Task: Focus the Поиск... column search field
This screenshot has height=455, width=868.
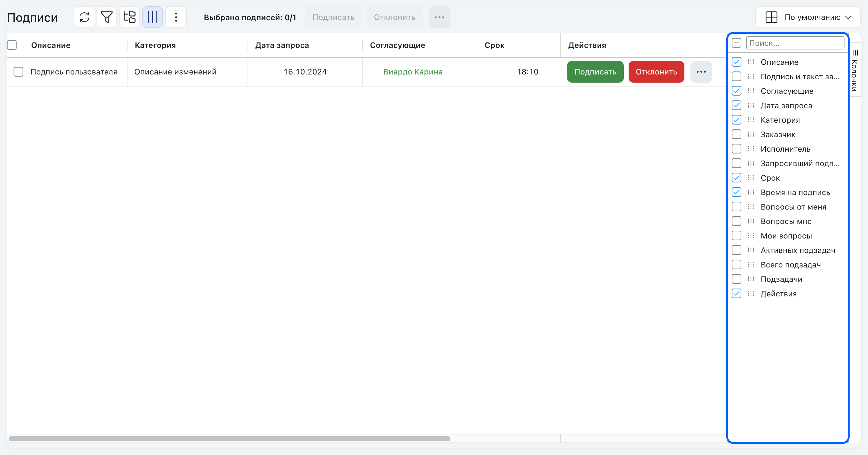Action: tap(795, 43)
